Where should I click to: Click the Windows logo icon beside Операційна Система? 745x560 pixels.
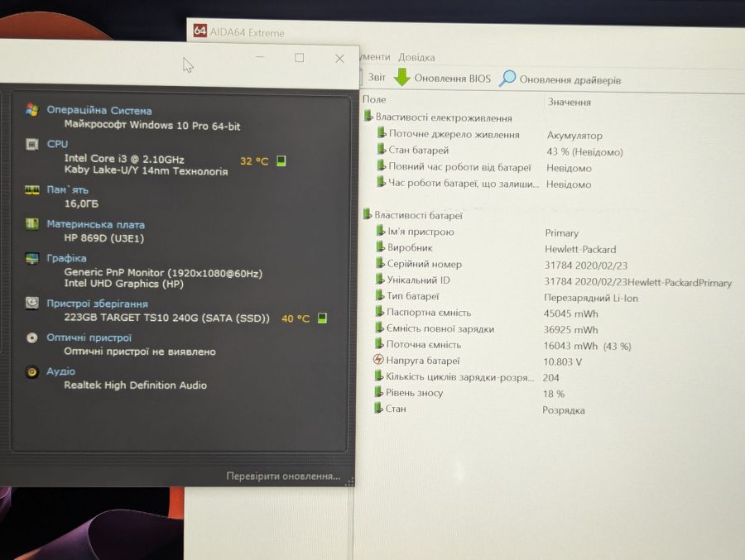(x=31, y=110)
